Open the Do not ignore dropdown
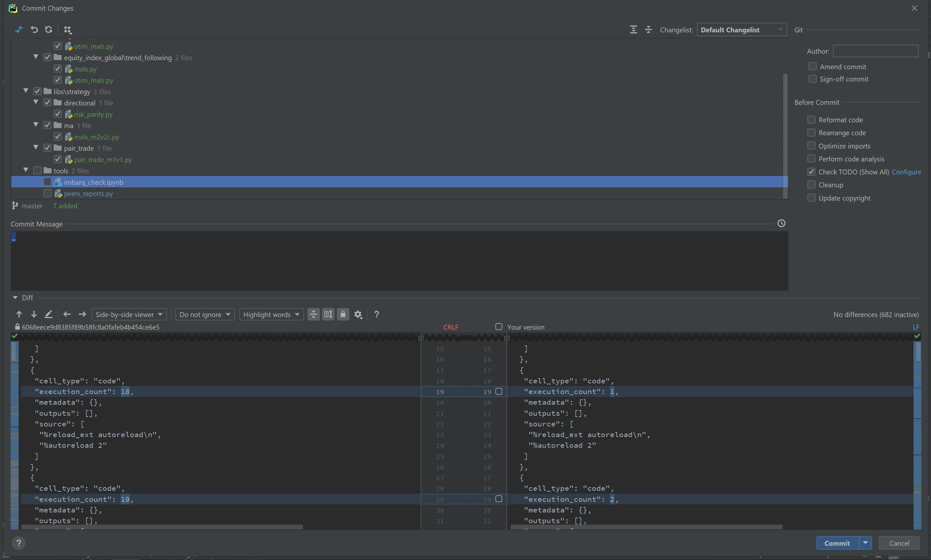 (x=205, y=314)
